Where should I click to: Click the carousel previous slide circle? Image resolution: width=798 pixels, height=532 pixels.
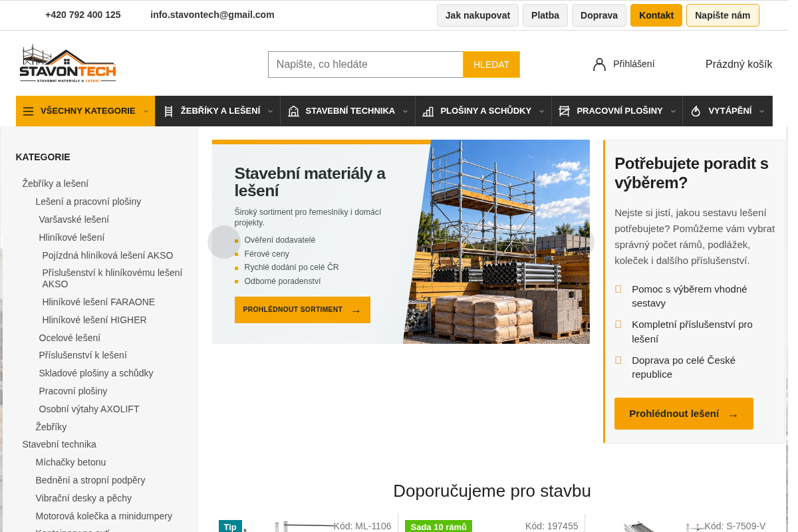point(224,242)
